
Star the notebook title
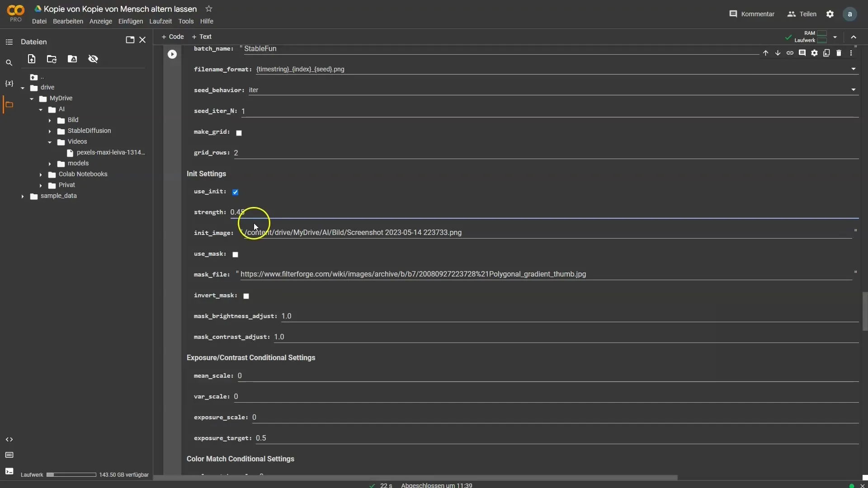point(209,9)
